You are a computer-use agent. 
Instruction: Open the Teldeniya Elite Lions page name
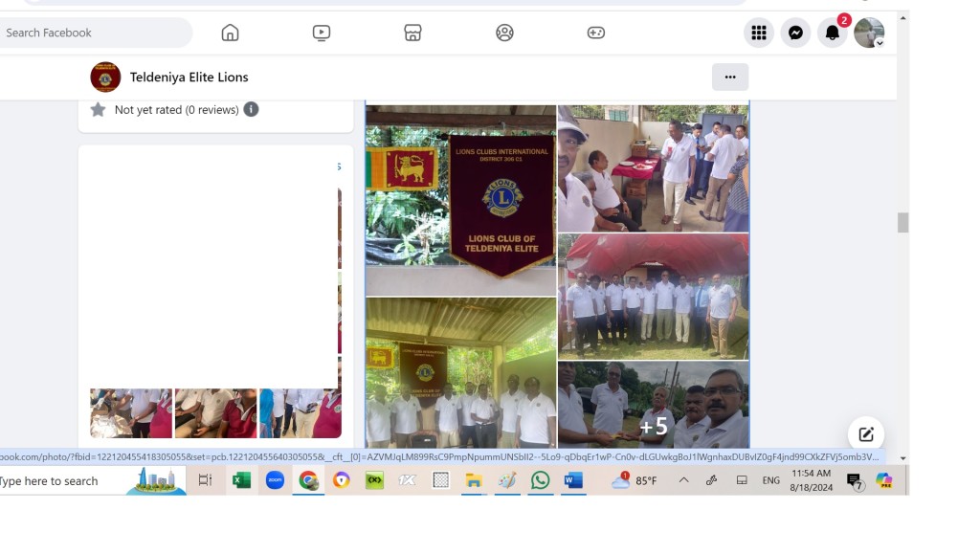(189, 77)
